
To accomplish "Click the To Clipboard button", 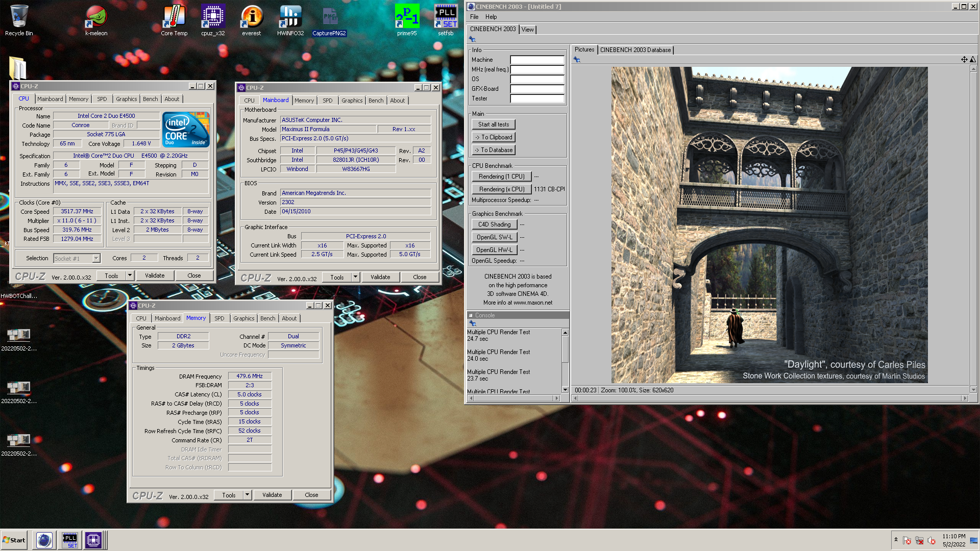I will 494,137.
